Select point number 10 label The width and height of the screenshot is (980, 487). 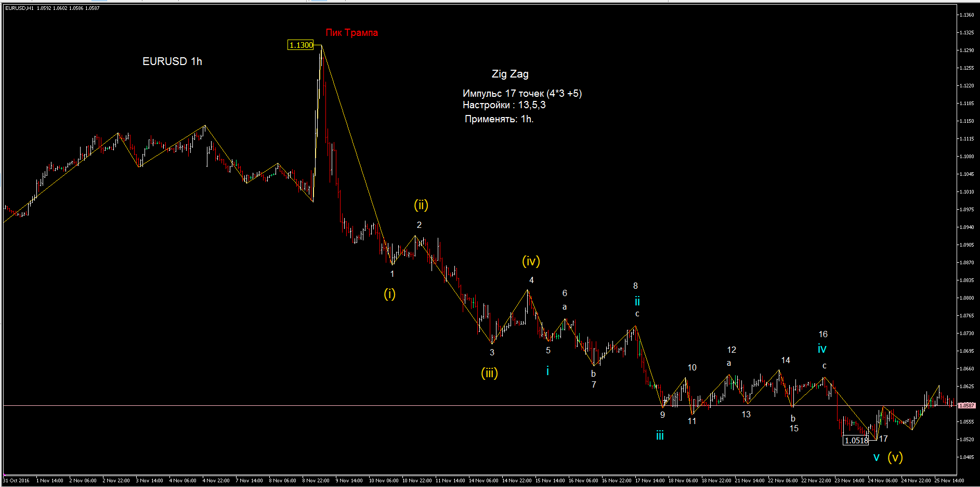pos(692,367)
